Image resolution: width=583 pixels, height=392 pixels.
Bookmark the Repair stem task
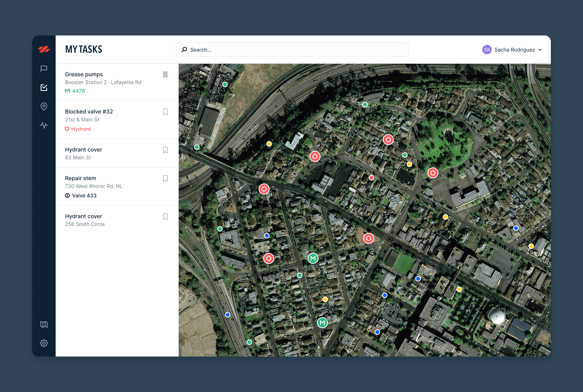tap(165, 179)
